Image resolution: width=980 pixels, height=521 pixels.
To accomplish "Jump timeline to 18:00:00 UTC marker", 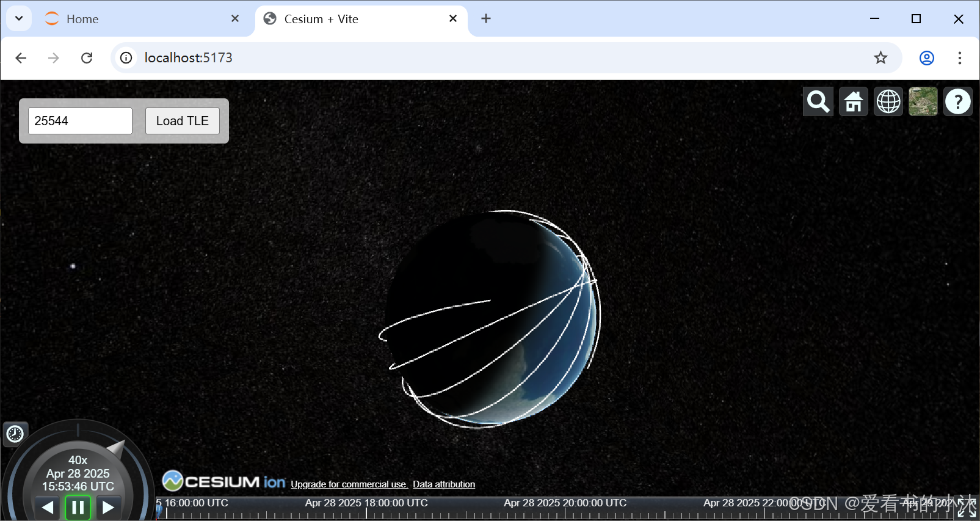I will coord(366,503).
